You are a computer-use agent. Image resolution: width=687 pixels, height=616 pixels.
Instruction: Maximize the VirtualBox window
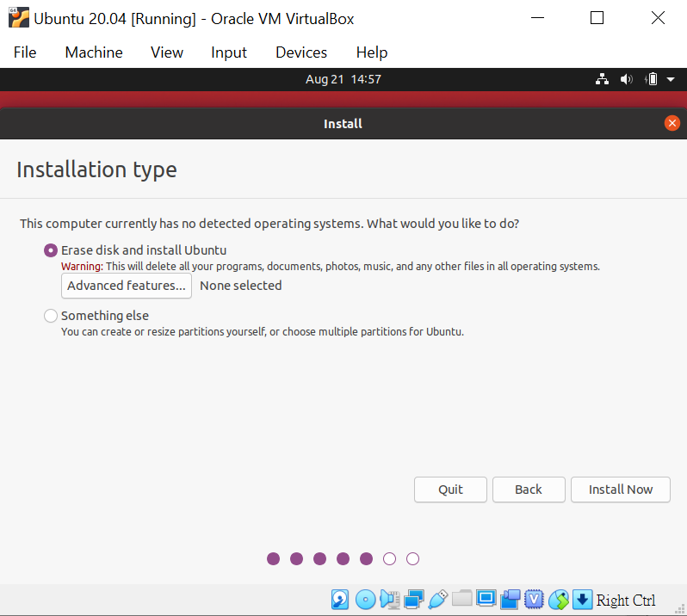point(597,18)
